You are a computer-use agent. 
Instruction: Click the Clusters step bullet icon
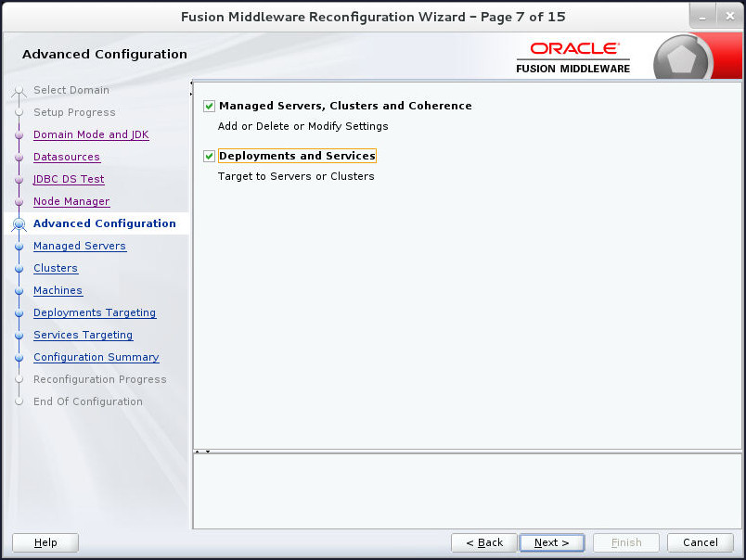pos(19,269)
